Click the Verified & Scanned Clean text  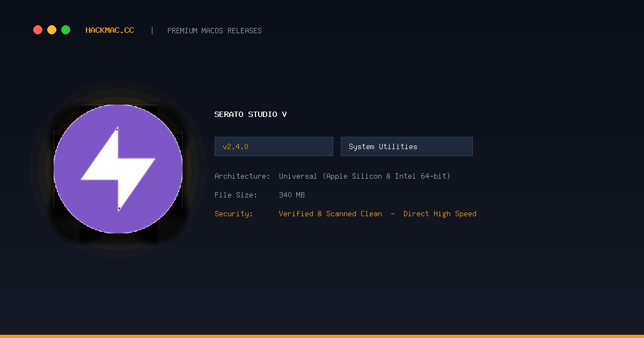tap(331, 214)
